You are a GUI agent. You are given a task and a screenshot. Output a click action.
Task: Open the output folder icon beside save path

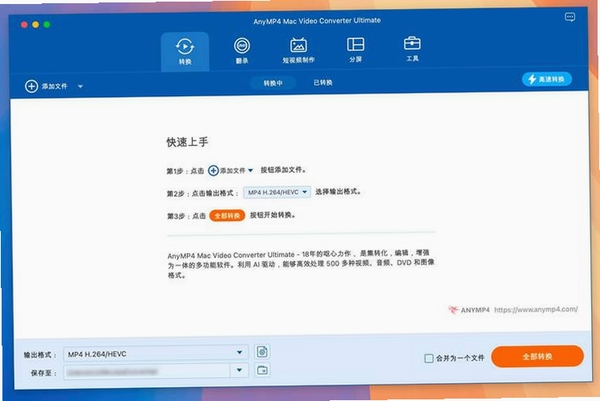coord(262,370)
